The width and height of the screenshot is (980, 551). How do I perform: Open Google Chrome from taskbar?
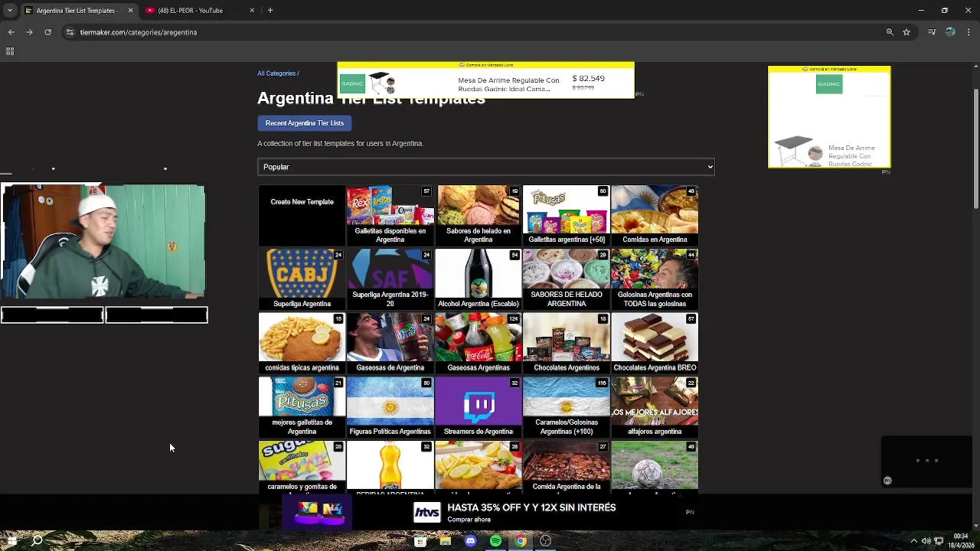tap(521, 541)
